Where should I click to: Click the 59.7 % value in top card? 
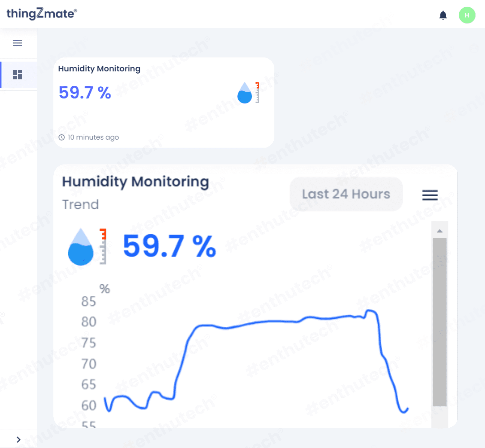pyautogui.click(x=85, y=93)
